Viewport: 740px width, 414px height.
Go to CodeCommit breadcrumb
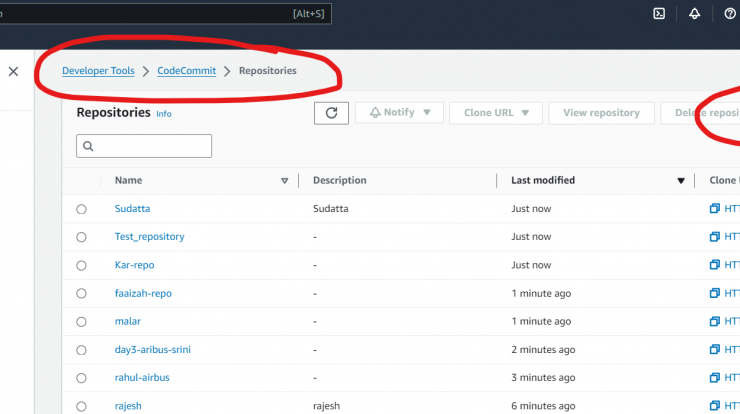pos(186,71)
